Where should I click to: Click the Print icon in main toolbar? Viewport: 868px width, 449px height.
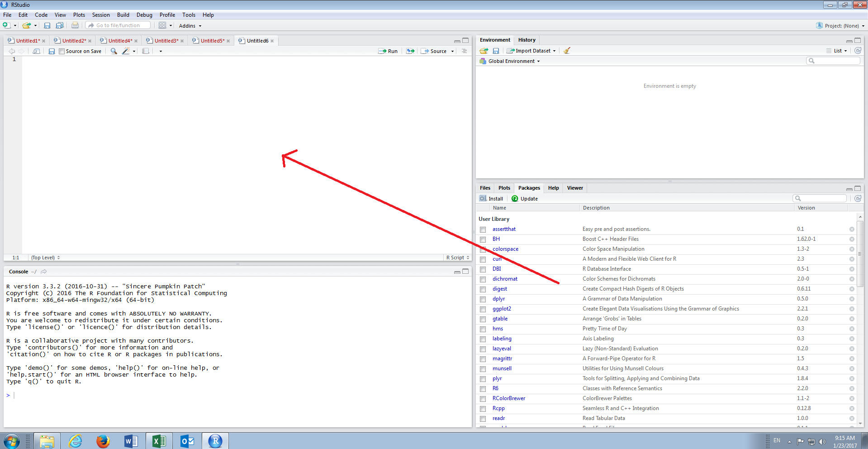pyautogui.click(x=75, y=25)
